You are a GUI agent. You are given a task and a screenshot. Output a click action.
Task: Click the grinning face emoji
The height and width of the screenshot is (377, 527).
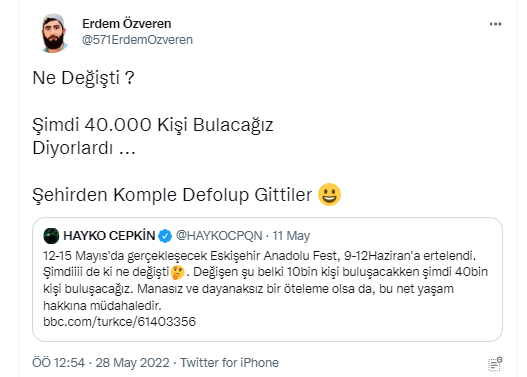[x=329, y=194]
